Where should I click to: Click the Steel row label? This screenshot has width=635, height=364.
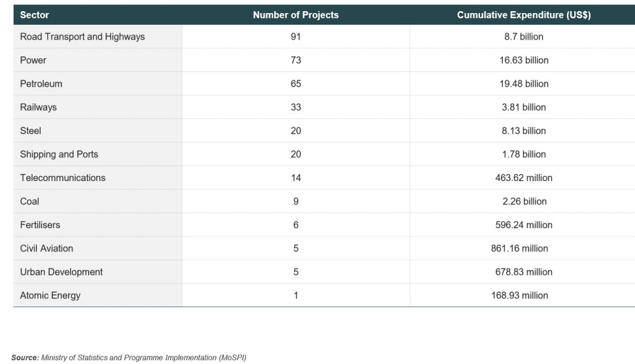point(31,131)
